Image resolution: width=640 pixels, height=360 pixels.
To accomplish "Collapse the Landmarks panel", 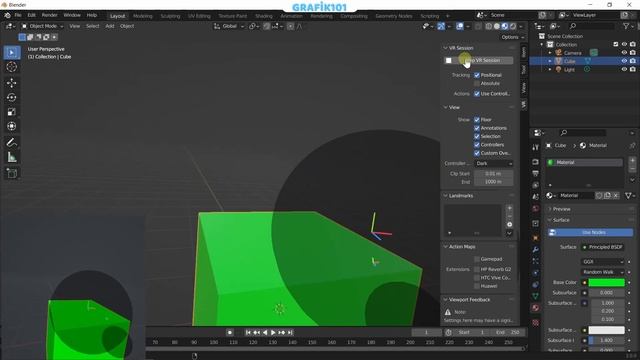I will (446, 196).
